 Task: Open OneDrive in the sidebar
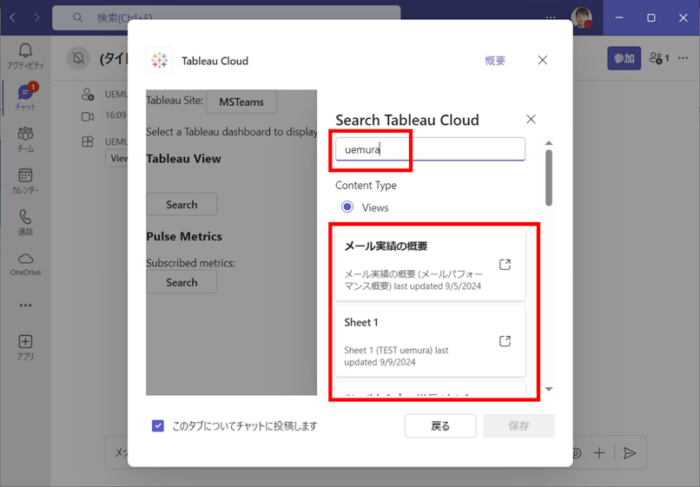coord(25,264)
